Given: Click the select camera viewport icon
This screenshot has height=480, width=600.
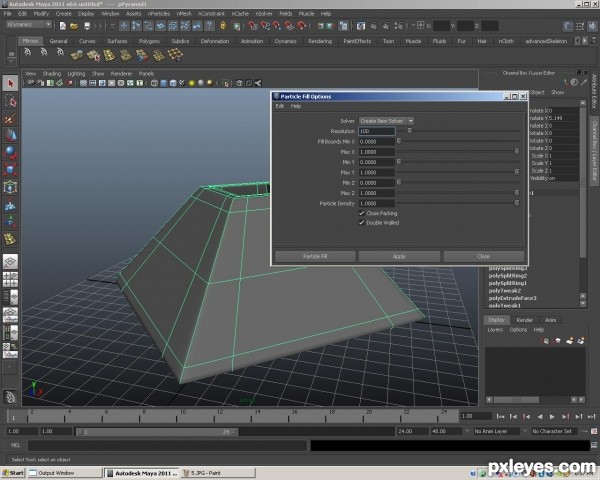Looking at the screenshot, I should (x=31, y=83).
